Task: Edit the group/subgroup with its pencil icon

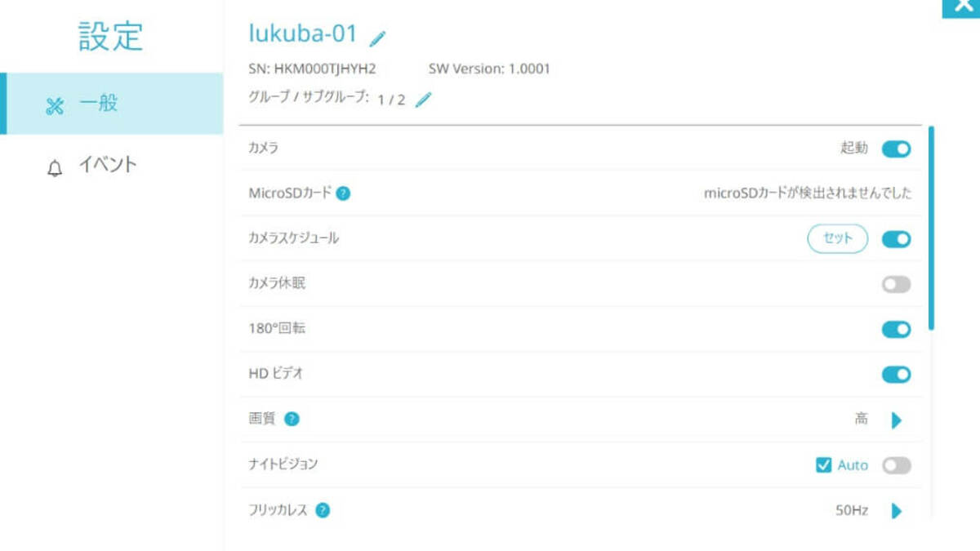Action: click(423, 100)
